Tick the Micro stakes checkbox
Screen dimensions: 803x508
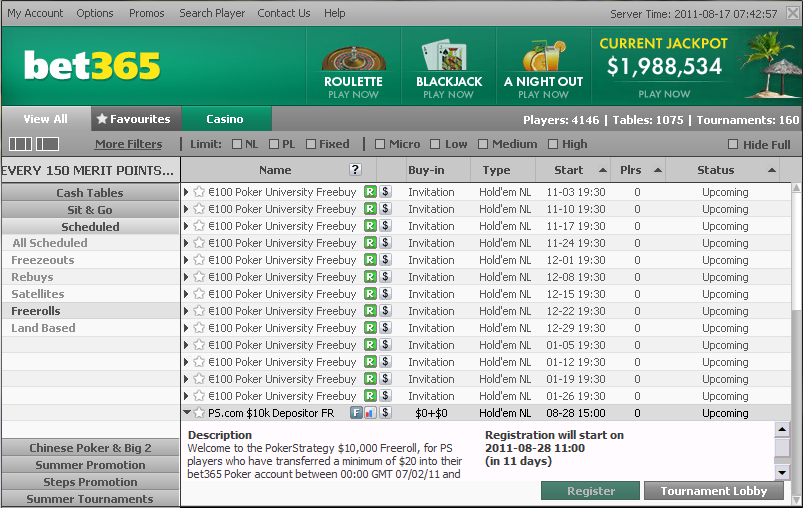coord(380,144)
